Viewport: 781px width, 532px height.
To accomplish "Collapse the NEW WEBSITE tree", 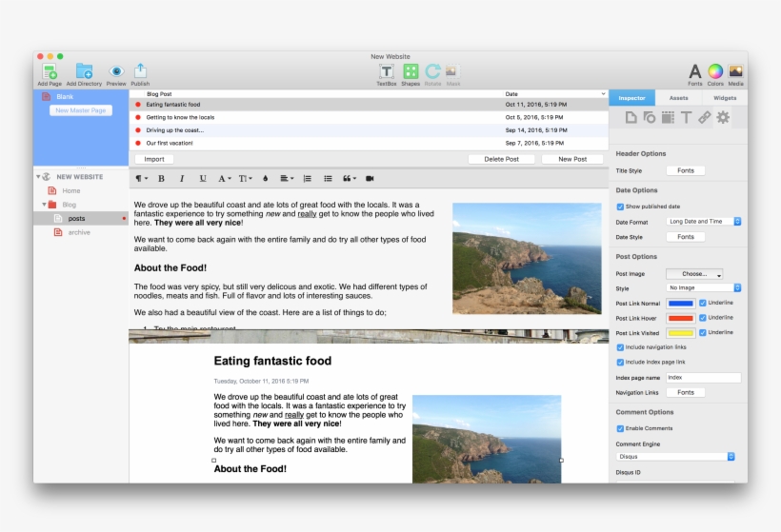I will (38, 177).
